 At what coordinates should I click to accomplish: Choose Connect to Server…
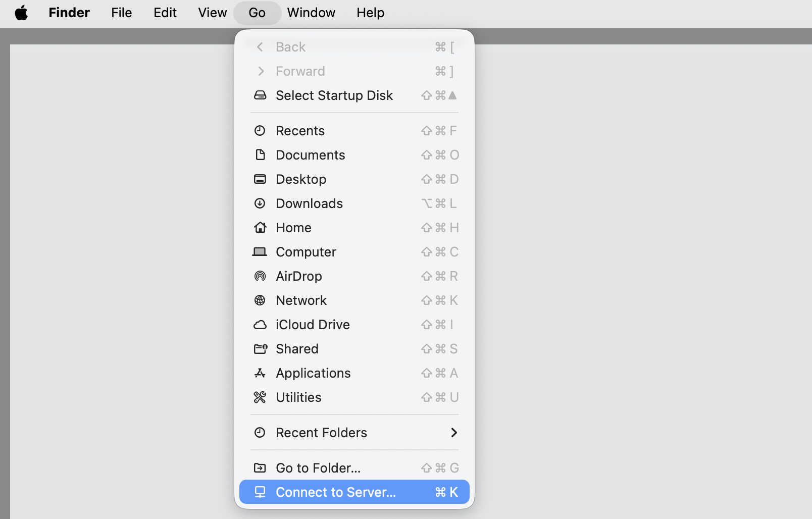(354, 492)
